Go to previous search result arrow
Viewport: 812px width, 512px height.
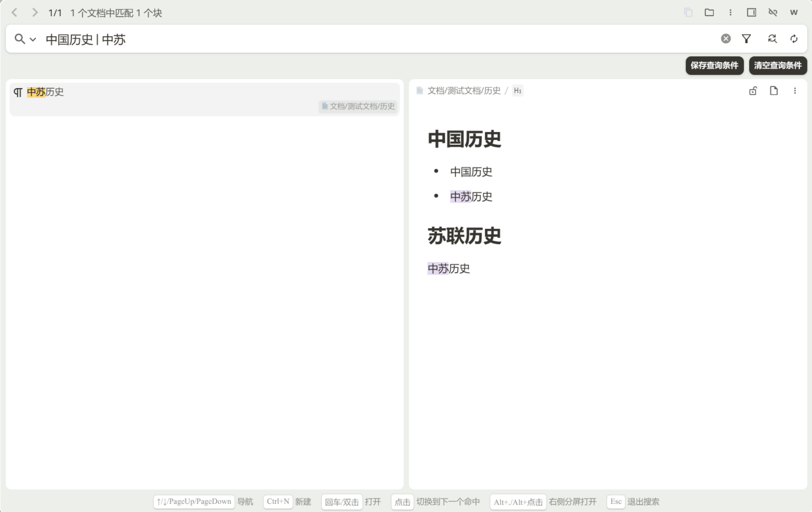15,13
